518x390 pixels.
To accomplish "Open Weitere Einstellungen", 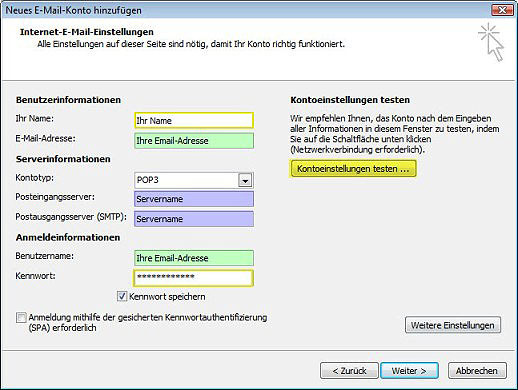I will click(453, 325).
